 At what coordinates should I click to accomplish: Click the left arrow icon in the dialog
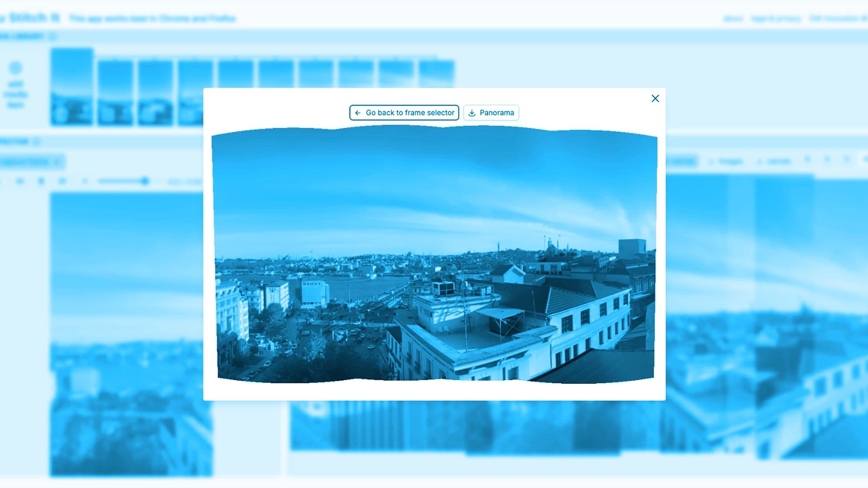click(x=358, y=113)
